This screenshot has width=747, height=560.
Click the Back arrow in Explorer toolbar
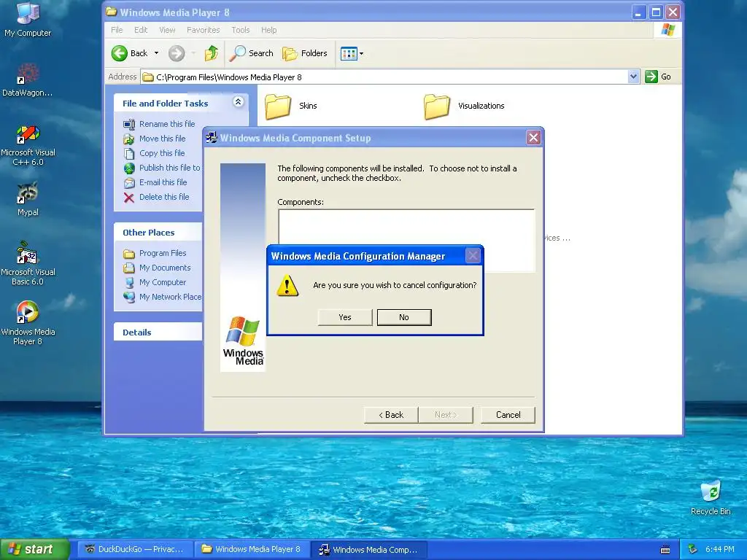pos(120,53)
